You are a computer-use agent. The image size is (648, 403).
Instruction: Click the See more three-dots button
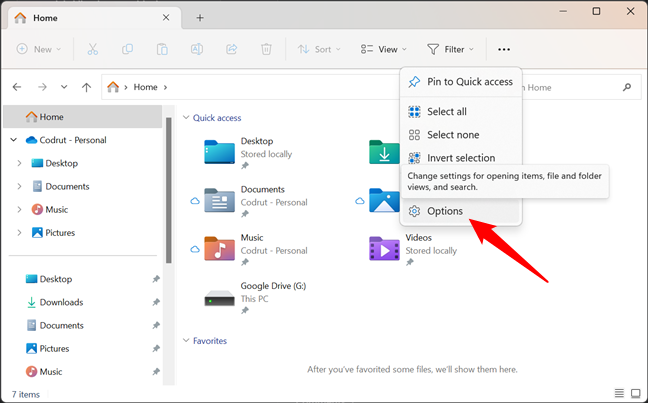504,49
